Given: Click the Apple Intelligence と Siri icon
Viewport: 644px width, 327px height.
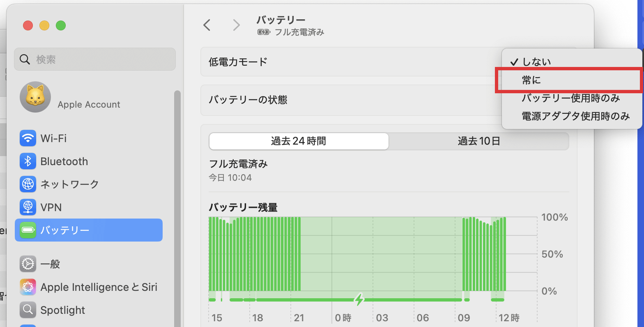Looking at the screenshot, I should tap(28, 287).
